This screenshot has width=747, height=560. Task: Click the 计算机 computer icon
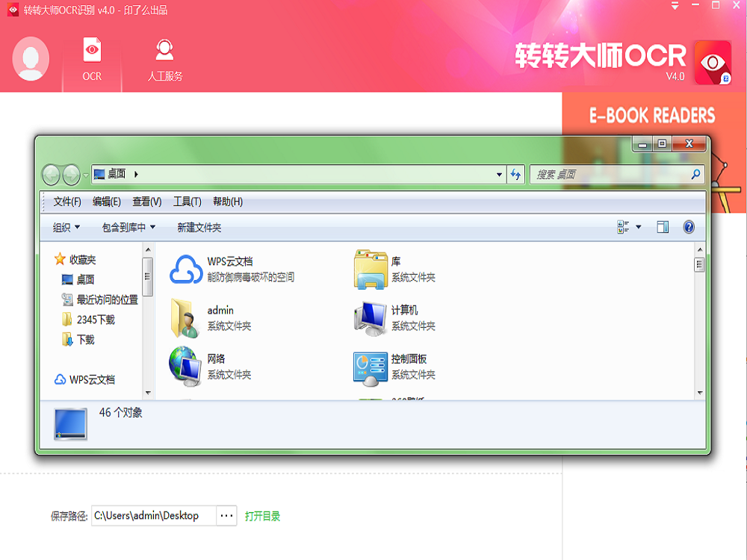click(371, 318)
